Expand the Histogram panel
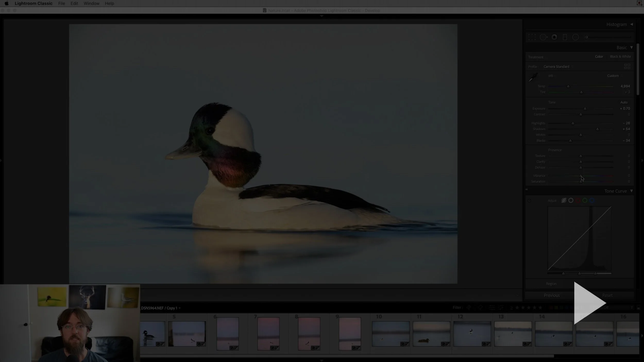The height and width of the screenshot is (362, 644). [x=631, y=24]
